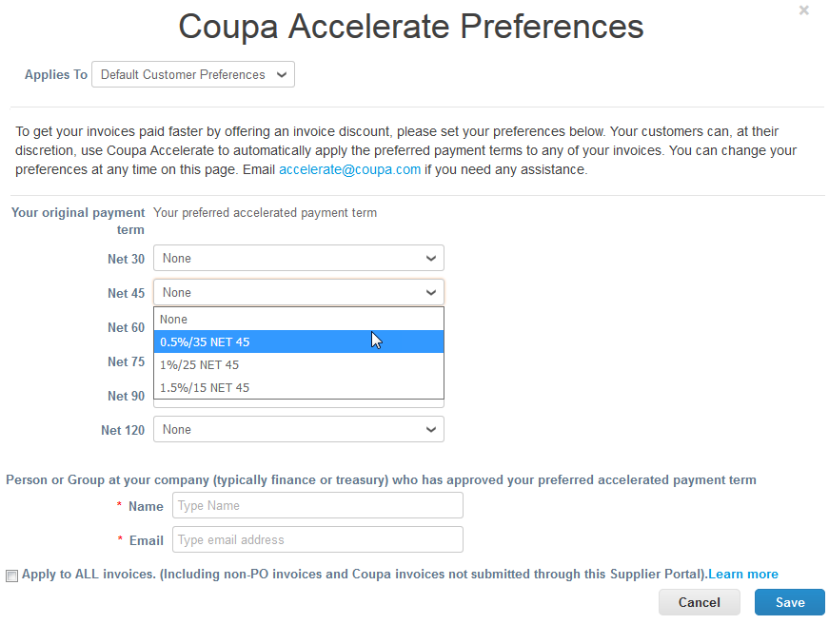Viewport: 829px width, 644px height.
Task: Pick the 1.5%/15 NET 45 option
Action: tap(299, 387)
